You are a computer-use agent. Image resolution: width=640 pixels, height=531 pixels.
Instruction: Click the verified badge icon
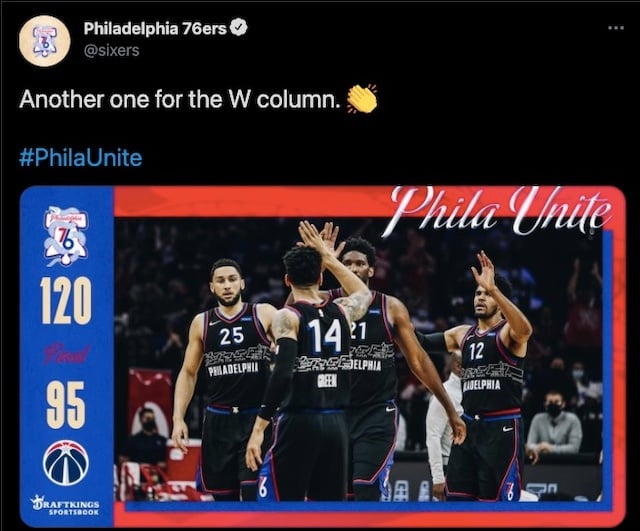tap(239, 27)
